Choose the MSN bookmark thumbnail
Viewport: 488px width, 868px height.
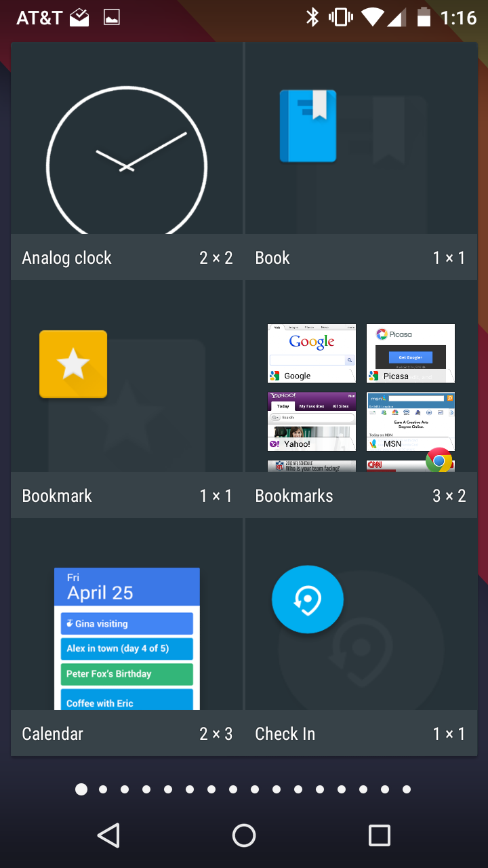[411, 421]
